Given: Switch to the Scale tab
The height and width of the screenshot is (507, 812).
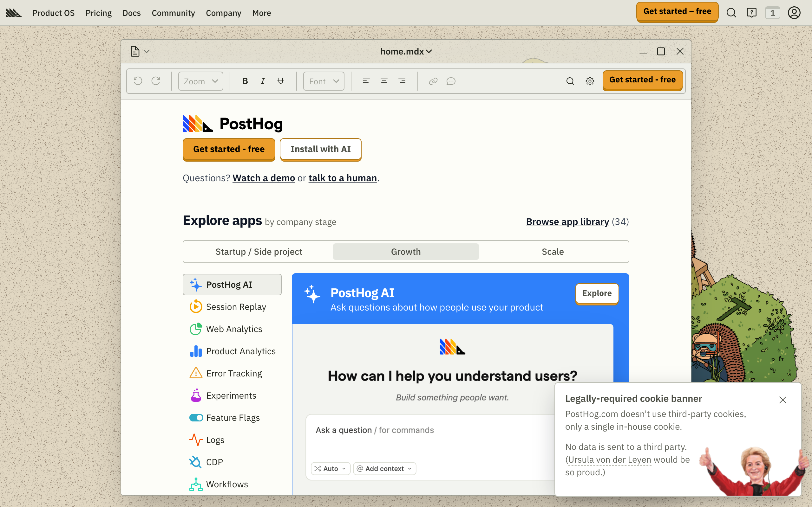Looking at the screenshot, I should (x=552, y=252).
